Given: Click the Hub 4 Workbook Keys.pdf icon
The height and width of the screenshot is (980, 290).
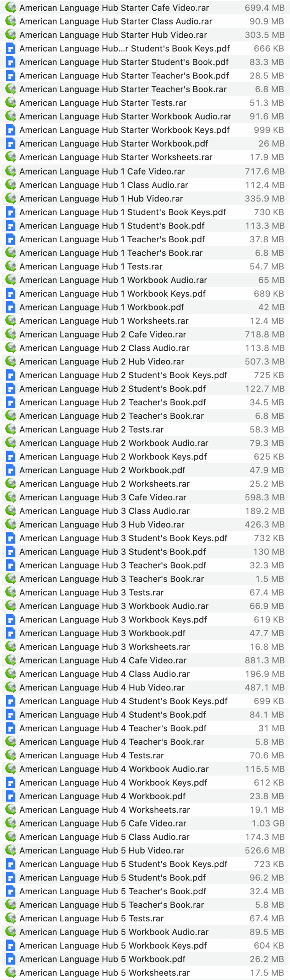Looking at the screenshot, I should pos(11,782).
